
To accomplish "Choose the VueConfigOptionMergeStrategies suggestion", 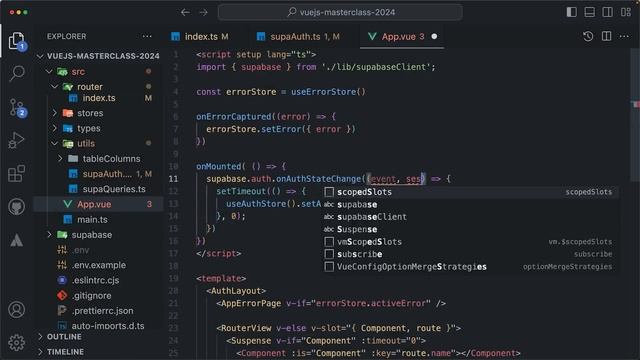I will point(470,267).
